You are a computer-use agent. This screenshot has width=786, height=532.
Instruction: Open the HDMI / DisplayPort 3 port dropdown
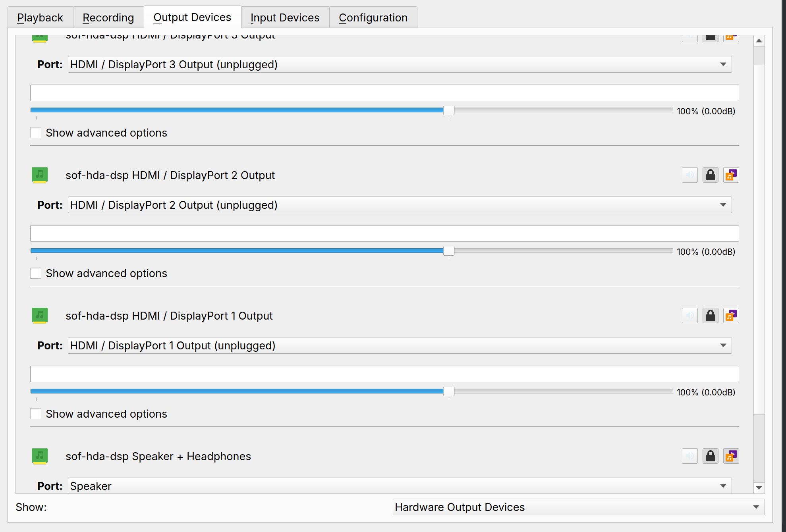coord(400,64)
